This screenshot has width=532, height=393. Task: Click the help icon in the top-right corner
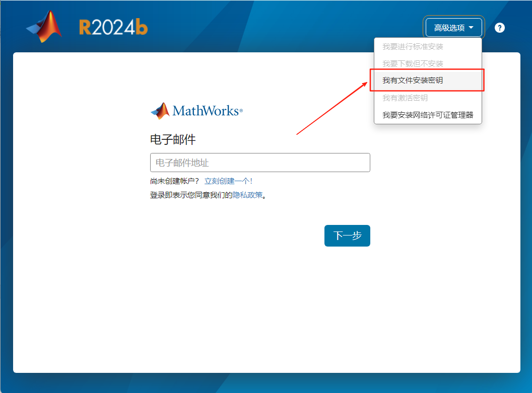499,28
